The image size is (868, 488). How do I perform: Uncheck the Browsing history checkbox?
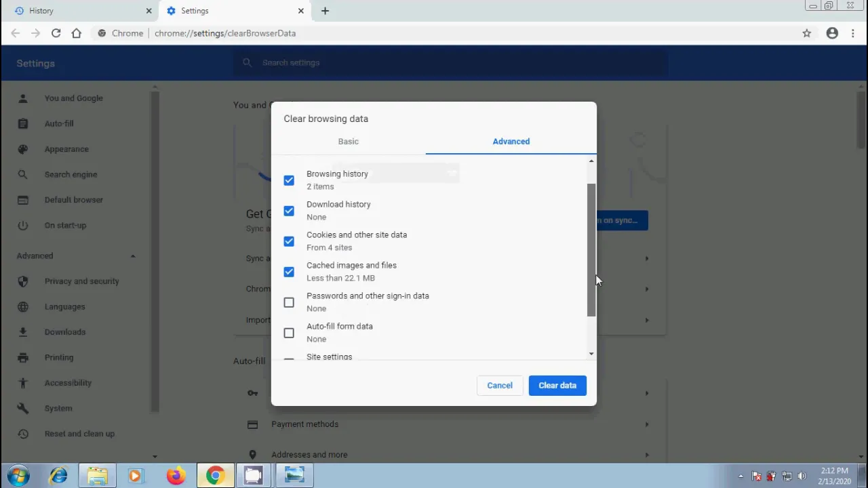pyautogui.click(x=289, y=180)
